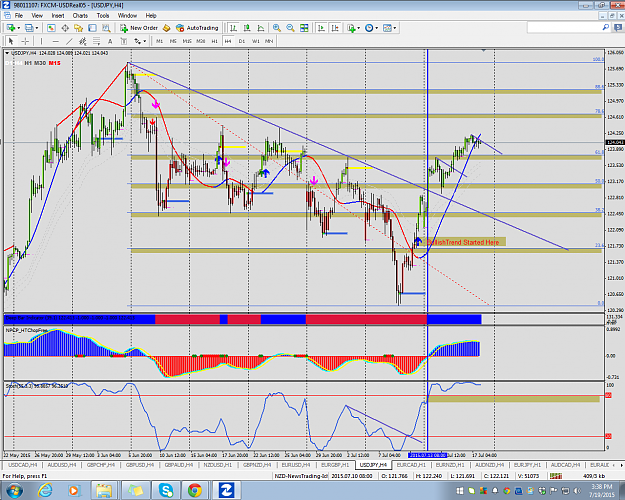This screenshot has height=500, width=625.
Task: Select the Vertical Line drawing tool
Action: point(41,41)
